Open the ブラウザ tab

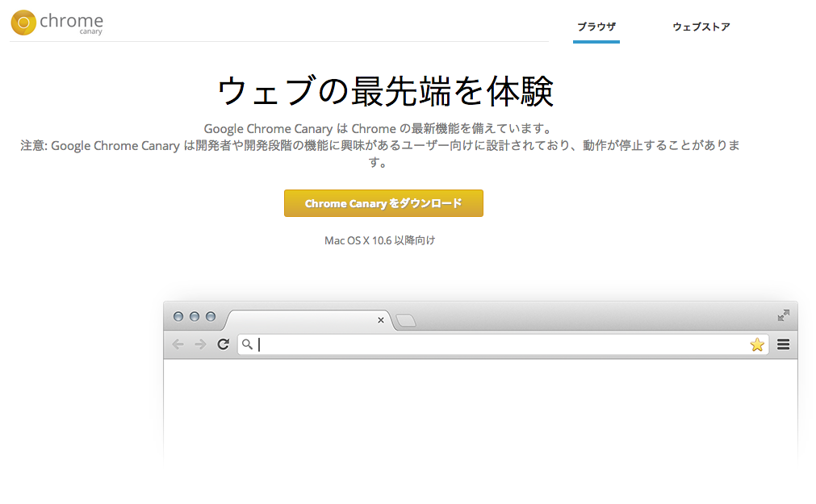pyautogui.click(x=596, y=27)
